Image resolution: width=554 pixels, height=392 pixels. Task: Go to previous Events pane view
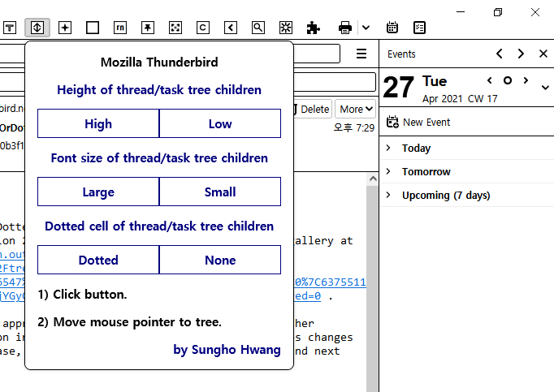pos(500,54)
